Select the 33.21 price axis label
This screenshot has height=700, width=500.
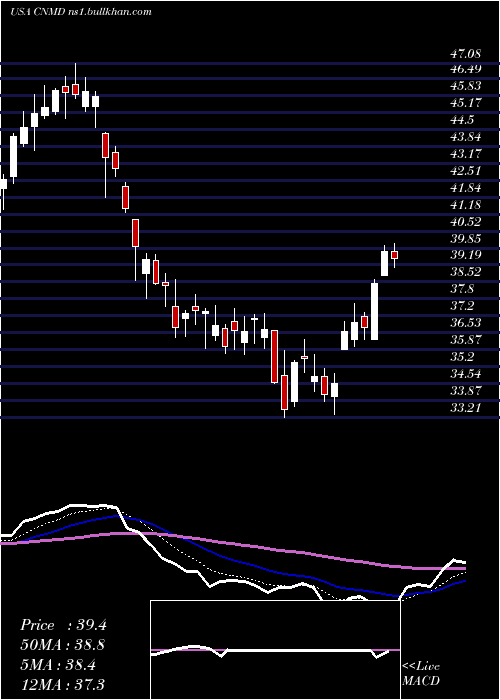pos(466,407)
